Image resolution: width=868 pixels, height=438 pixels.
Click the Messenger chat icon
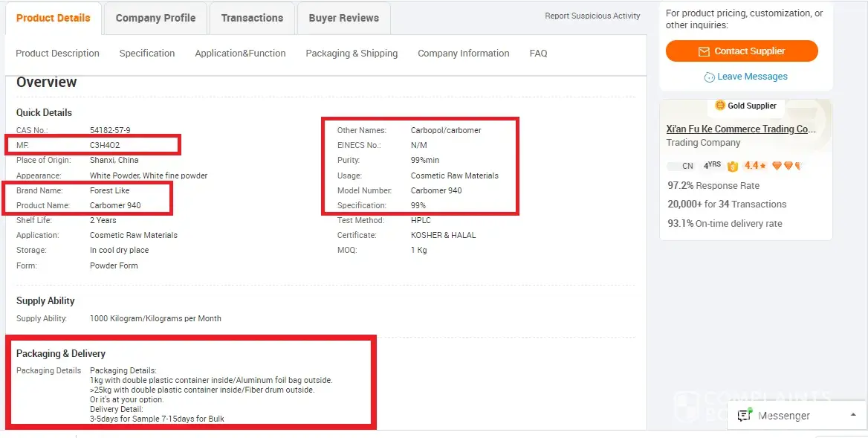click(745, 415)
